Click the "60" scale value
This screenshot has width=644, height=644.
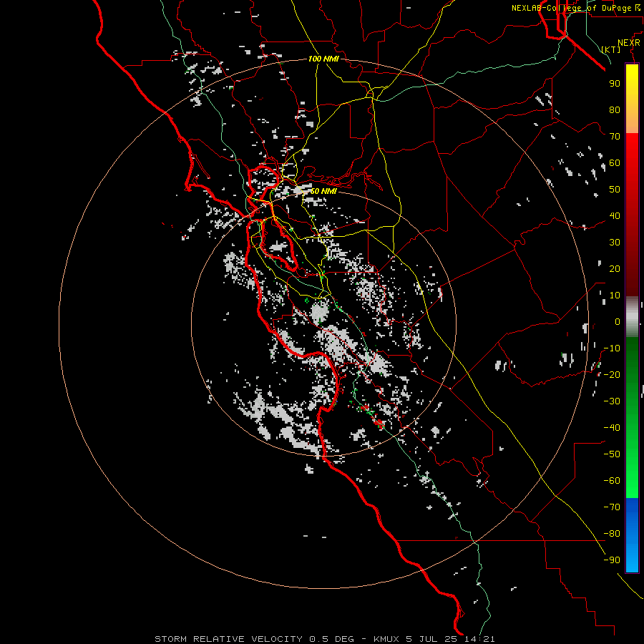(x=615, y=163)
